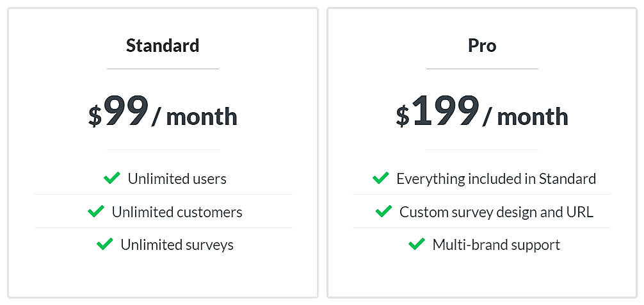This screenshot has width=644, height=305.
Task: Click the divider line under Standard title
Action: (163, 69)
